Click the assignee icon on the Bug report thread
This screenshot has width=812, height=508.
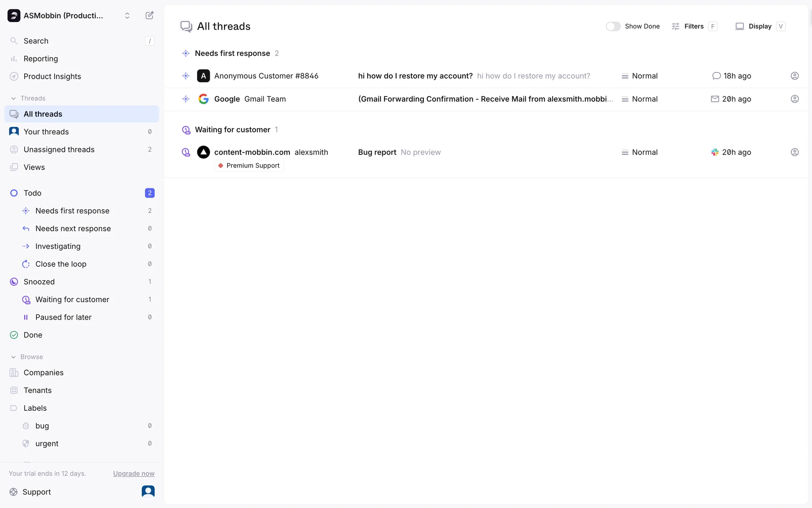(x=794, y=152)
